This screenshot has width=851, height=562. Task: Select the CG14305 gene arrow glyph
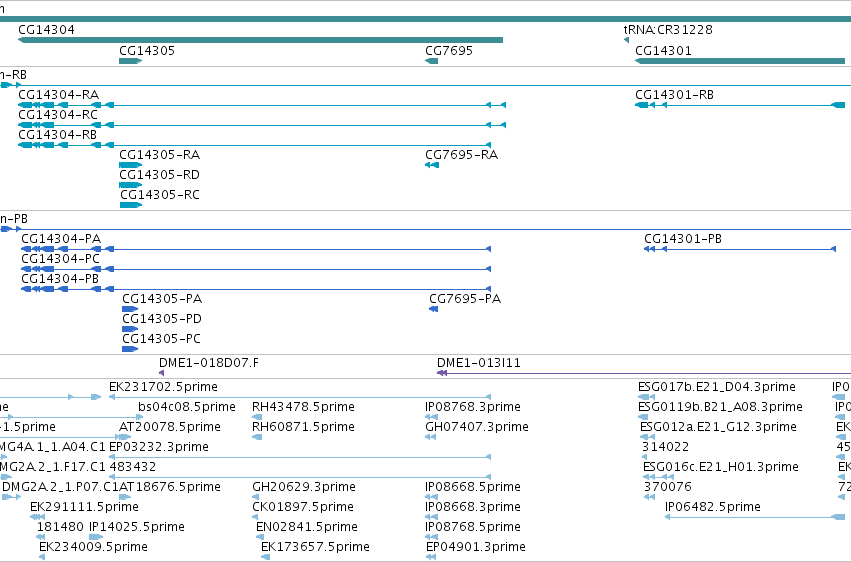(x=130, y=61)
